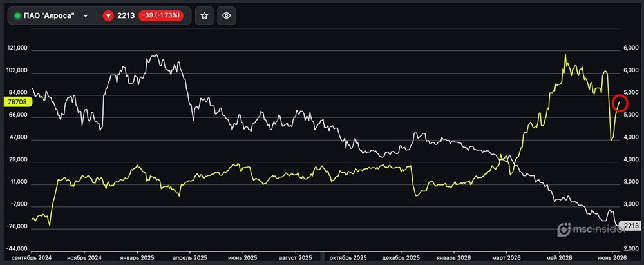Click the red down-arrow price indicator icon
Image resolution: width=644 pixels, height=265 pixels.
tap(108, 15)
